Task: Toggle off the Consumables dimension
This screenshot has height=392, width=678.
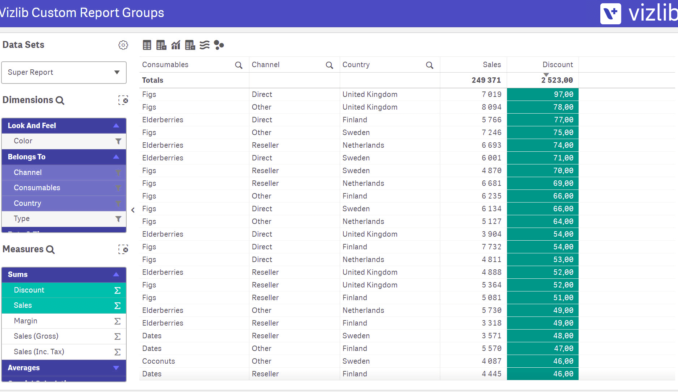Action: click(x=64, y=188)
